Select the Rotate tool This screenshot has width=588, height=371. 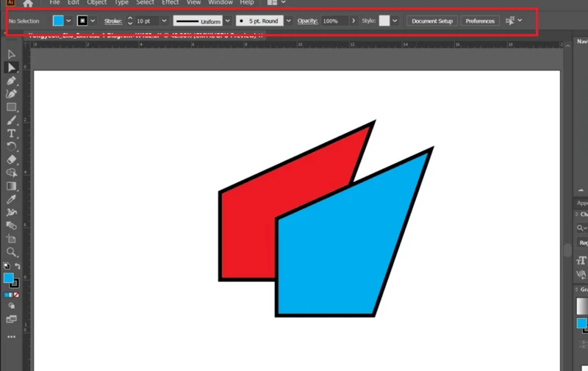pyautogui.click(x=11, y=146)
